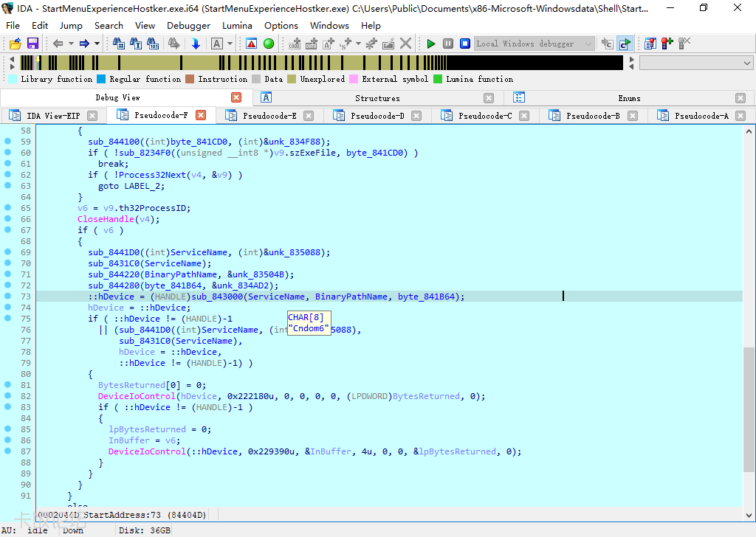Expand the empty combo box beside navigation band
Viewport: 756px width, 537px height.
[747, 63]
